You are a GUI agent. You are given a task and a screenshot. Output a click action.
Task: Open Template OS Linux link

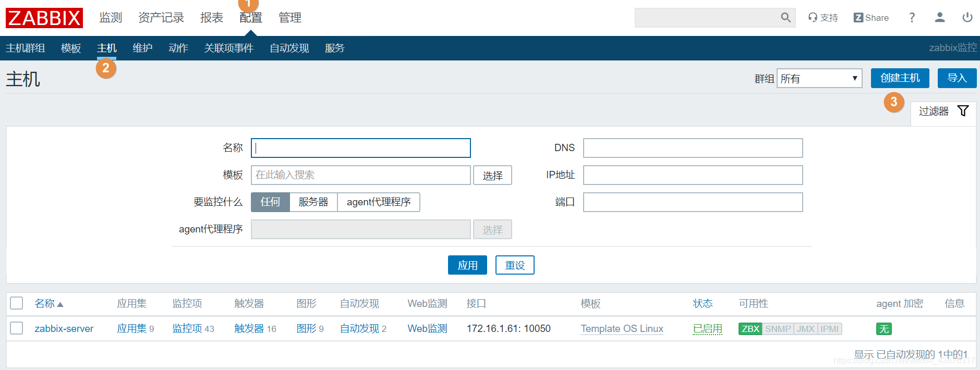[622, 329]
